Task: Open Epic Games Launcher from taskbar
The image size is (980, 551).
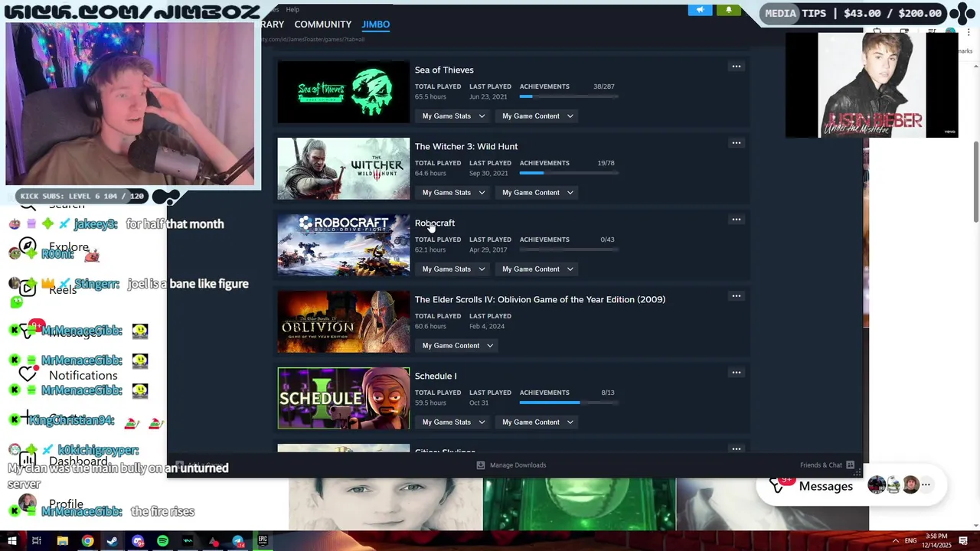Action: 263,541
